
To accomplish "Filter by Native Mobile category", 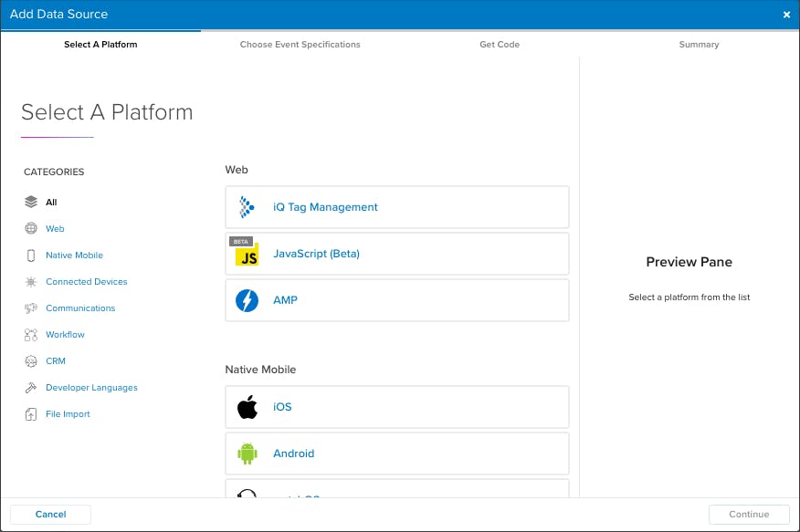I will click(75, 256).
